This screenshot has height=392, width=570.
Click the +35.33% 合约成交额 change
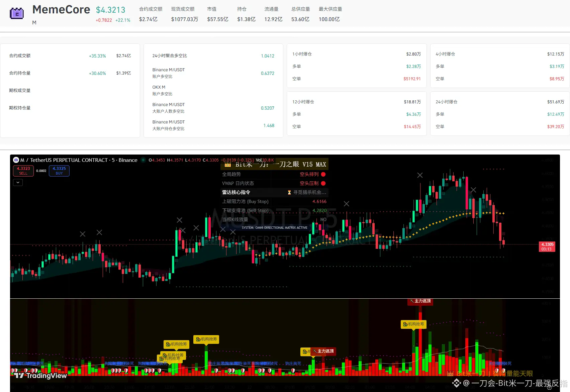pyautogui.click(x=97, y=56)
